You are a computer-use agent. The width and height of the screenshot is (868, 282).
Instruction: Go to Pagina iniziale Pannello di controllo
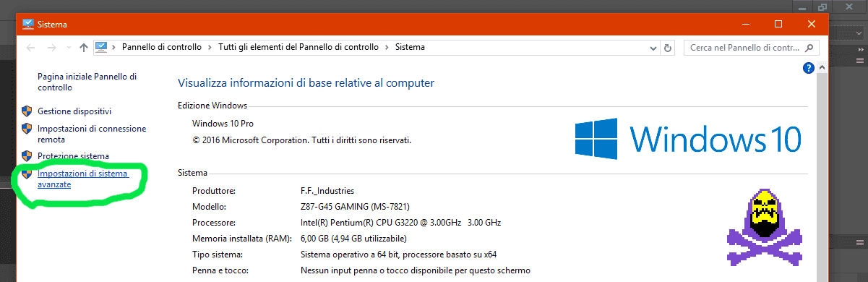click(87, 81)
